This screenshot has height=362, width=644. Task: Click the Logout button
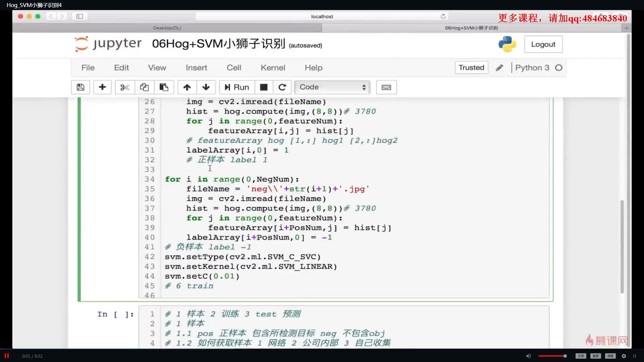coord(543,44)
